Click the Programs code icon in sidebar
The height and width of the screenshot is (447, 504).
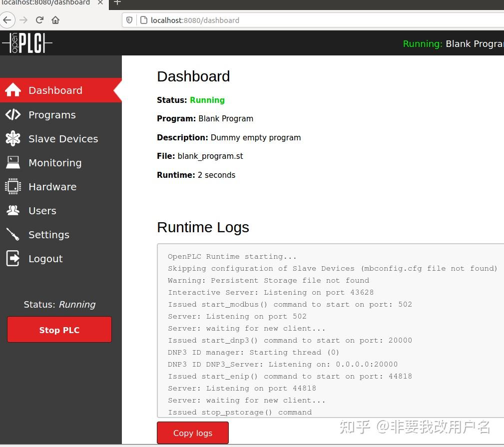pyautogui.click(x=13, y=114)
